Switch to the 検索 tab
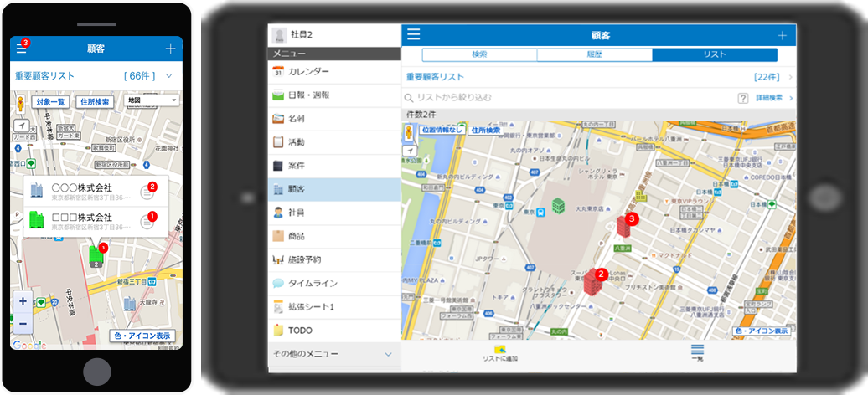Viewport: 868px width, 395px height. [479, 54]
